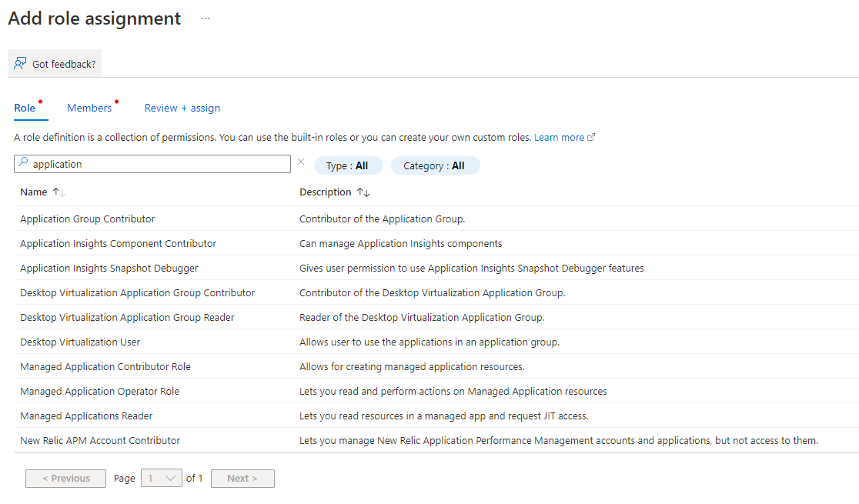Click inside the role search field

[x=154, y=163]
